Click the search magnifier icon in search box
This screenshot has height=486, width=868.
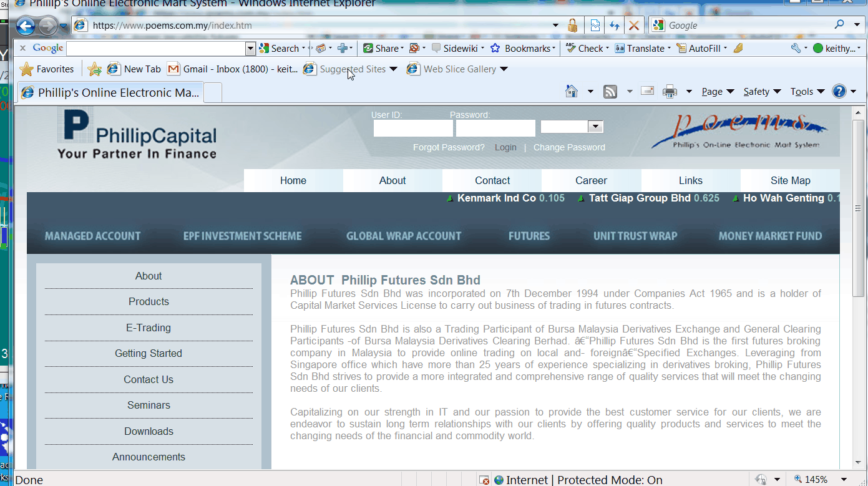coord(840,25)
